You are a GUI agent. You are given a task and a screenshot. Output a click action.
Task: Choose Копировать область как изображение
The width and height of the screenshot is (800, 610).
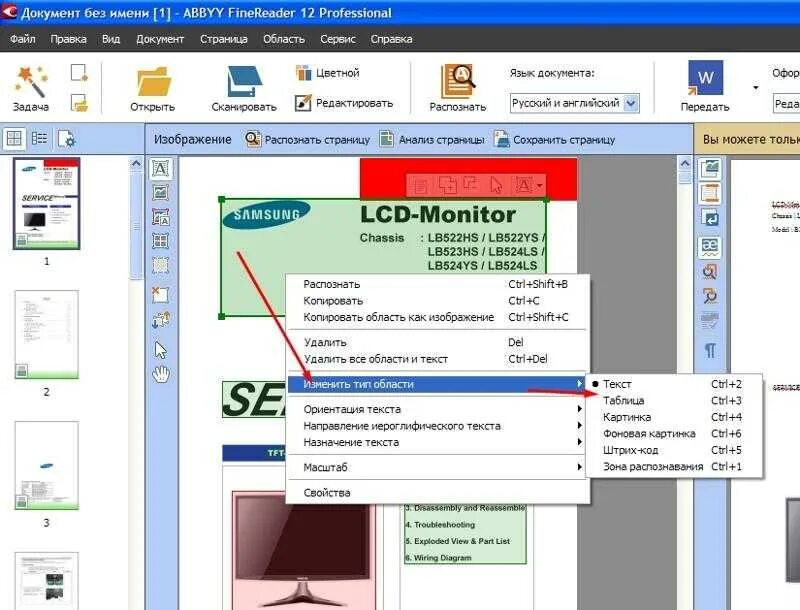coord(438,317)
